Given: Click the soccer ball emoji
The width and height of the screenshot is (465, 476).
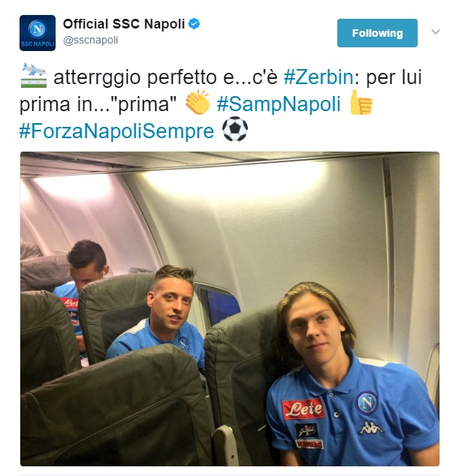Looking at the screenshot, I should (x=235, y=129).
